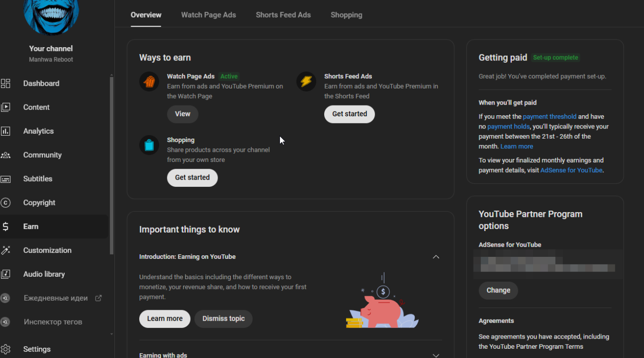Viewport: 644px width, 358px height.
Task: Click the Dismiss topic button
Action: click(223, 319)
